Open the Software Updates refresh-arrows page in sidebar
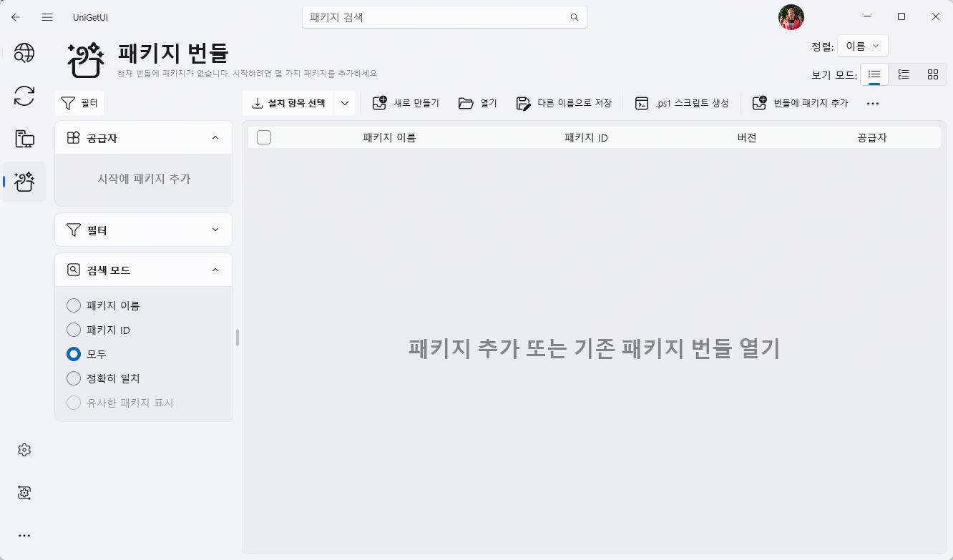Screen dimensions: 953x560 click(24, 96)
